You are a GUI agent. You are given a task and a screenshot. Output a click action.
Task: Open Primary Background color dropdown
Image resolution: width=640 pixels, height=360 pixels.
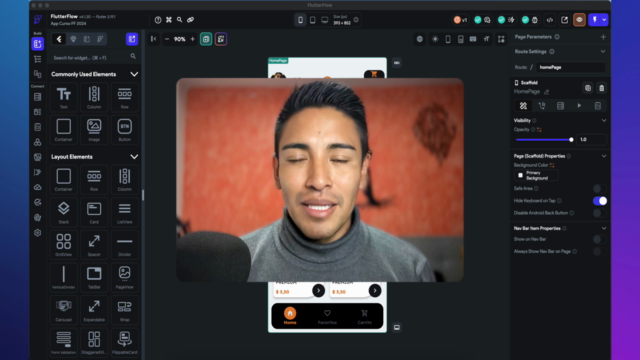coord(536,176)
